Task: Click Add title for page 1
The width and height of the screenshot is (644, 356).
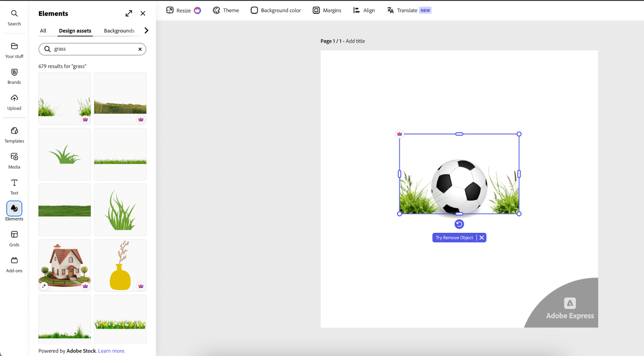Action: click(x=355, y=41)
